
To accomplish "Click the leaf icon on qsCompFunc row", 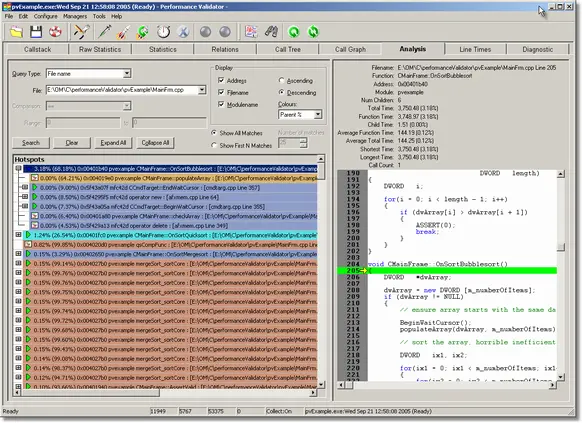I will click(28, 245).
